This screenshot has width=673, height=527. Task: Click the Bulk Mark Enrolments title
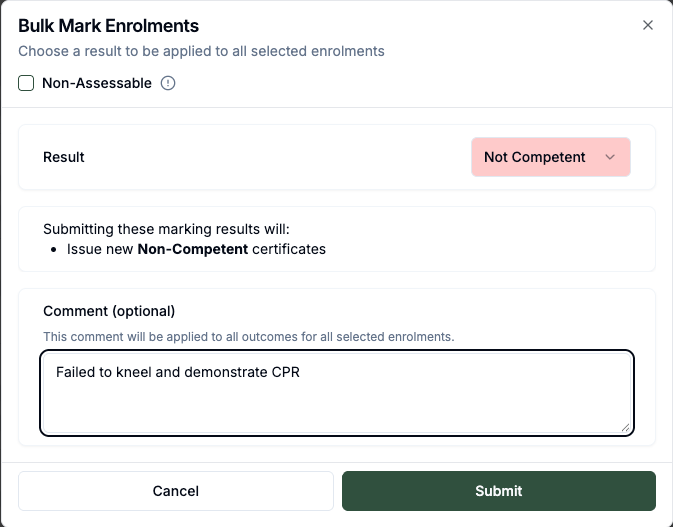click(108, 26)
